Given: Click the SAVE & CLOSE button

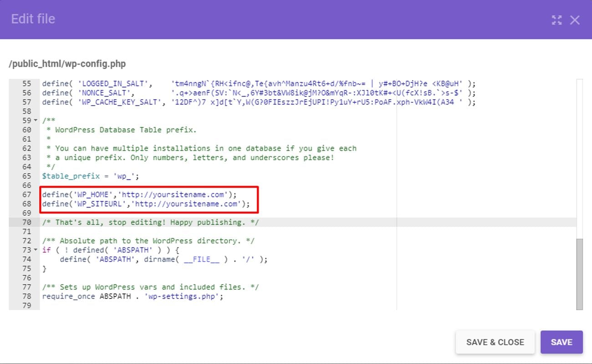Looking at the screenshot, I should coord(495,342).
